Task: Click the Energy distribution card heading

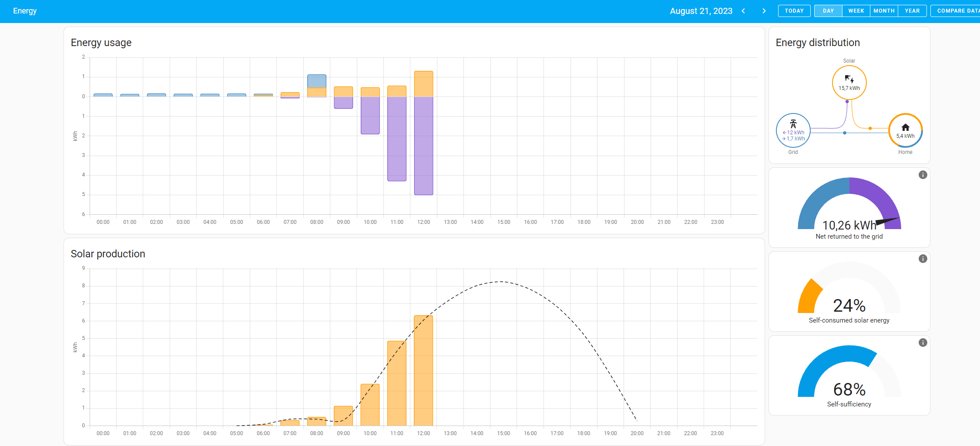Action: point(818,43)
